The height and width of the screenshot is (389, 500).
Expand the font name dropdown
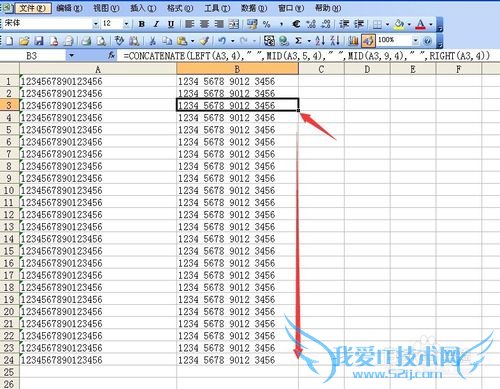coord(96,24)
